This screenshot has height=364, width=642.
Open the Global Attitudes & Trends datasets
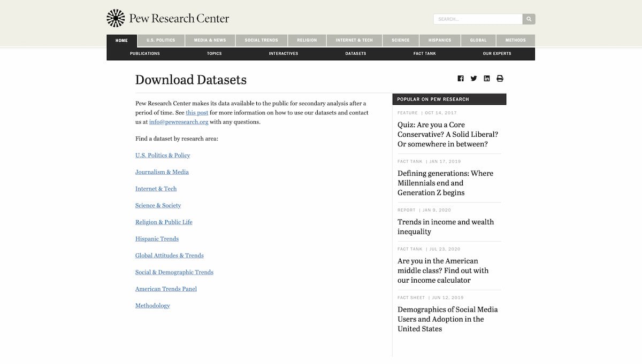[x=169, y=255]
